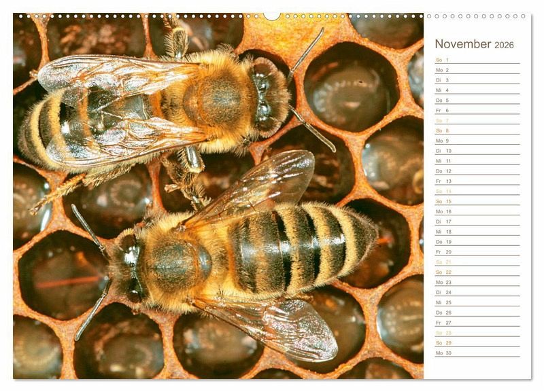Click the hanging notch in the spiral binding

tap(272, 16)
